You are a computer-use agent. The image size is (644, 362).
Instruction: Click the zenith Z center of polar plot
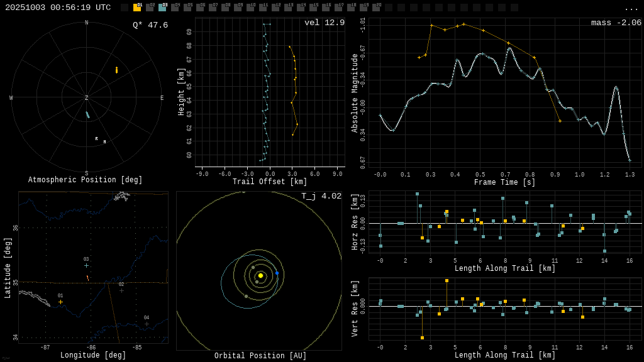[87, 98]
